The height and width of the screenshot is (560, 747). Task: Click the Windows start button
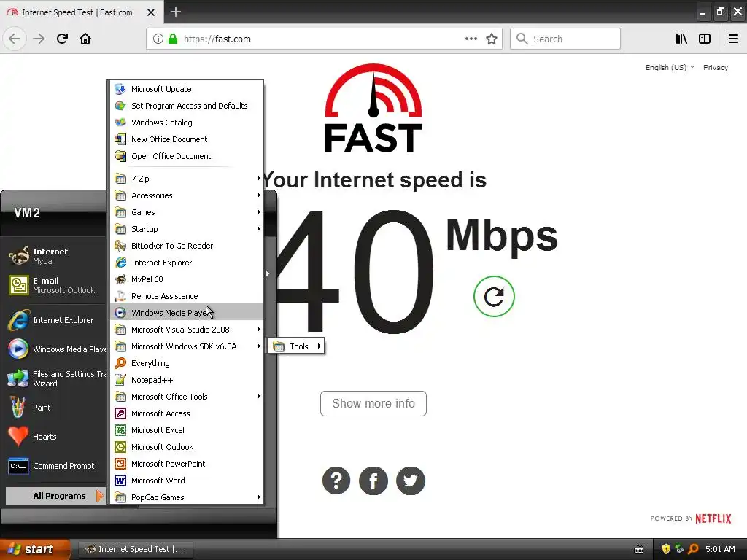pyautogui.click(x=34, y=549)
